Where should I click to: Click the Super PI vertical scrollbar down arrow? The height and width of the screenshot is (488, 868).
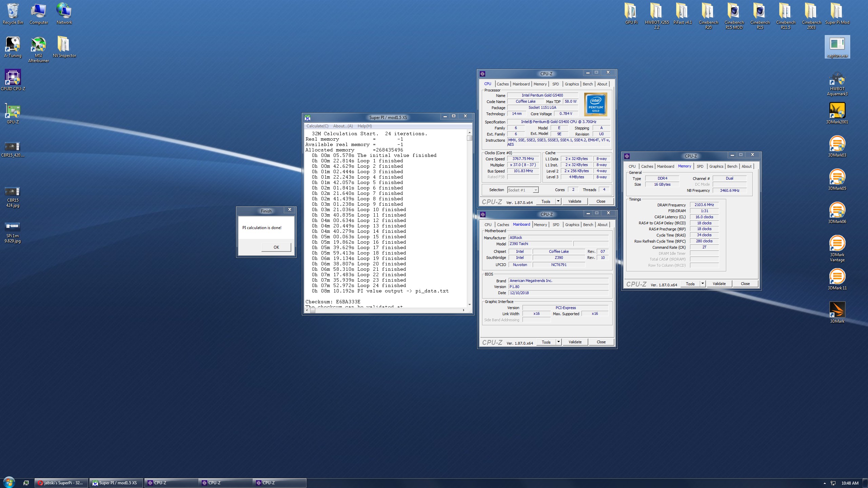coord(470,304)
